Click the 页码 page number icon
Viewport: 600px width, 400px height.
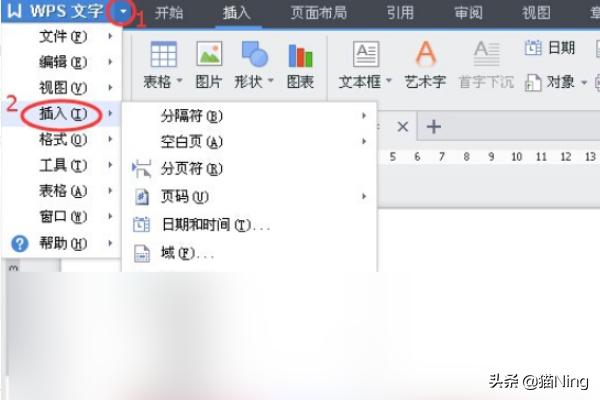point(142,197)
